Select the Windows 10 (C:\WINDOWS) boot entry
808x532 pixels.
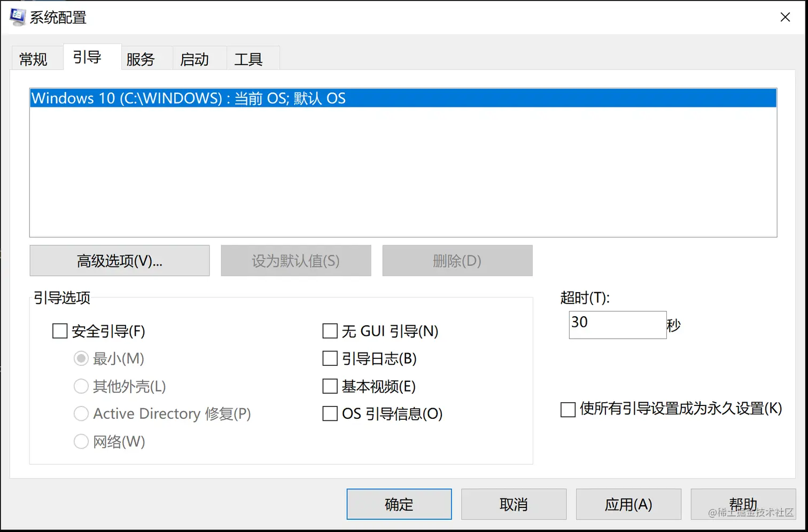403,98
